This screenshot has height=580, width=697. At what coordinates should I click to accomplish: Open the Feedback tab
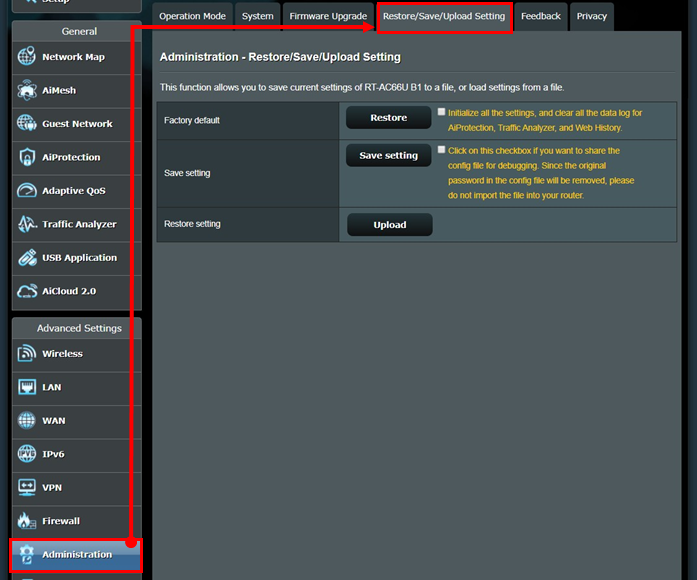click(541, 16)
